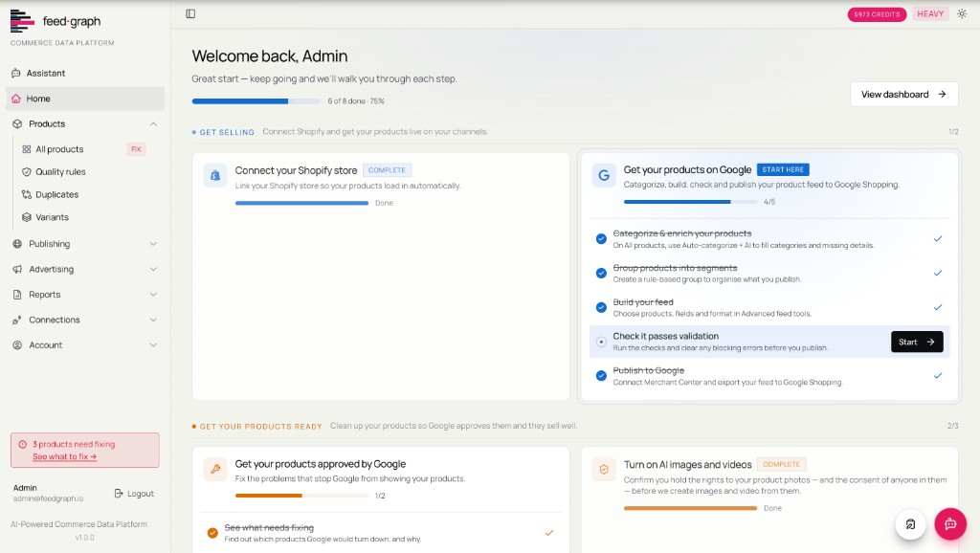Expand the Reports section chevron
The image size is (980, 553).
(153, 295)
